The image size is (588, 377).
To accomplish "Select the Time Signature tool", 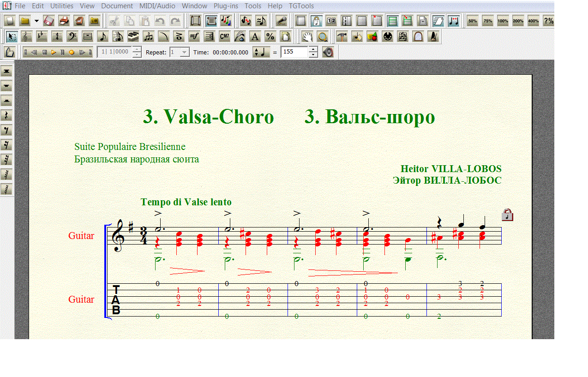I will point(57,36).
